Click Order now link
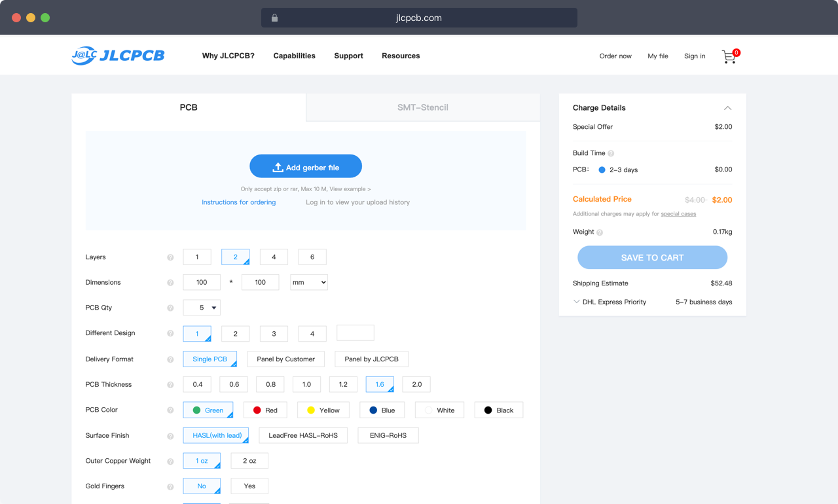The width and height of the screenshot is (838, 504). (x=615, y=56)
